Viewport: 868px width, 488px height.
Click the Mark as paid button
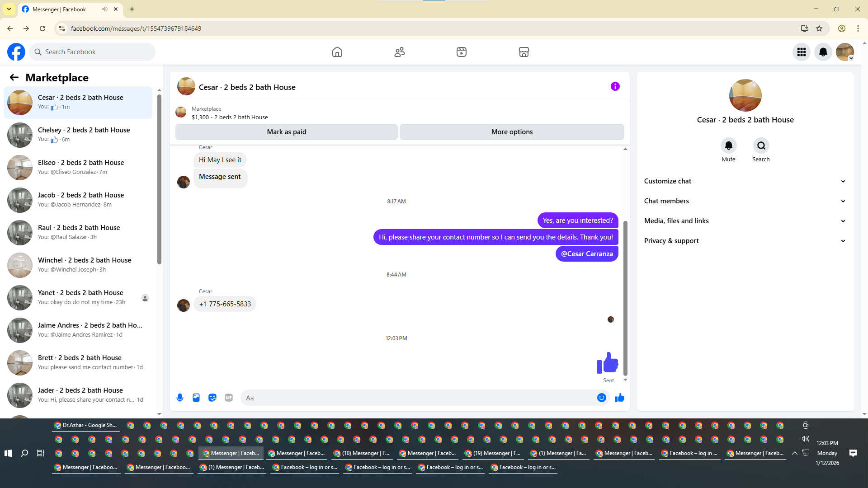[286, 132]
